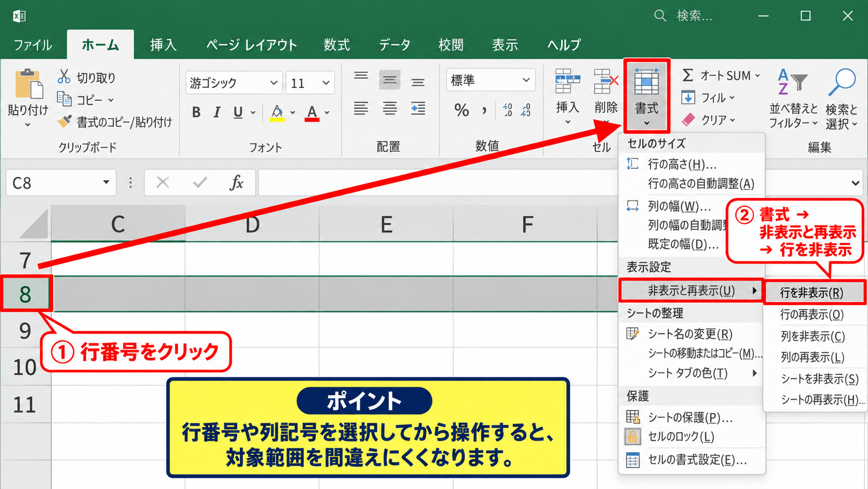868x489 pixels.
Task: Select column header E
Action: [x=386, y=224]
